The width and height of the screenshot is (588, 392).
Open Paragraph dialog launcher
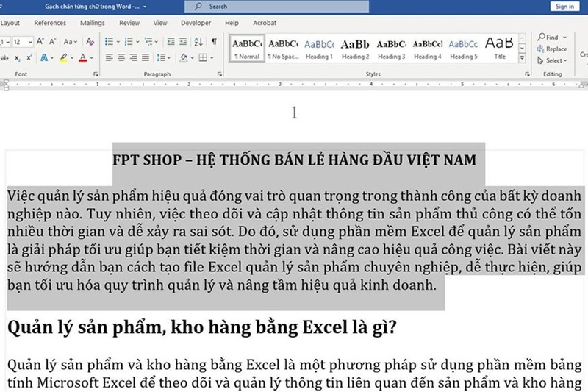pyautogui.click(x=219, y=74)
